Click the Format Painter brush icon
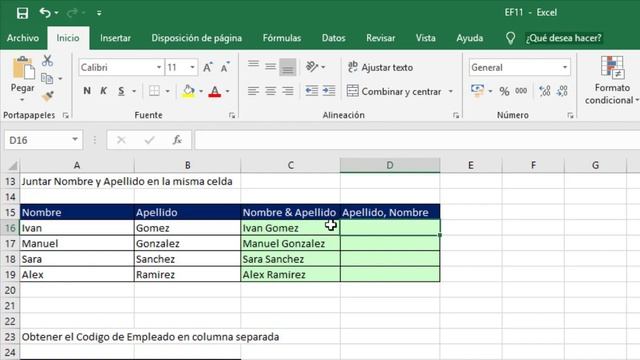 [47, 96]
